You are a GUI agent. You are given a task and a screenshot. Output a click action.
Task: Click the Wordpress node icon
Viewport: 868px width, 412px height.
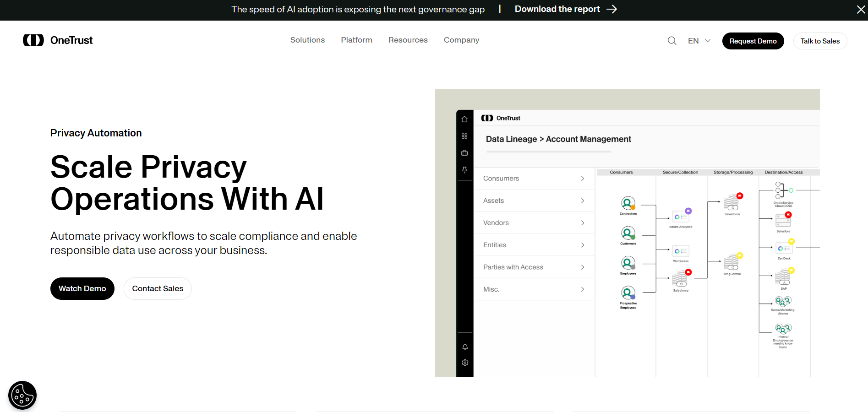click(x=681, y=251)
